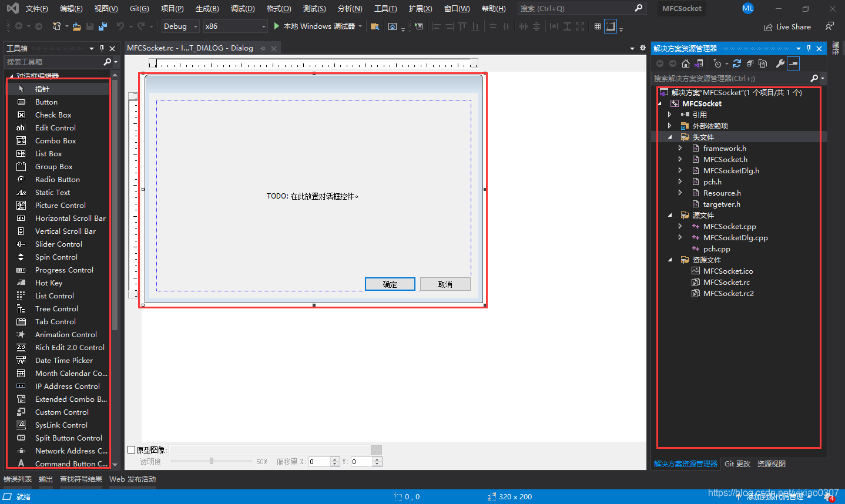Pin the toolbox panel with pushpin

click(x=102, y=48)
